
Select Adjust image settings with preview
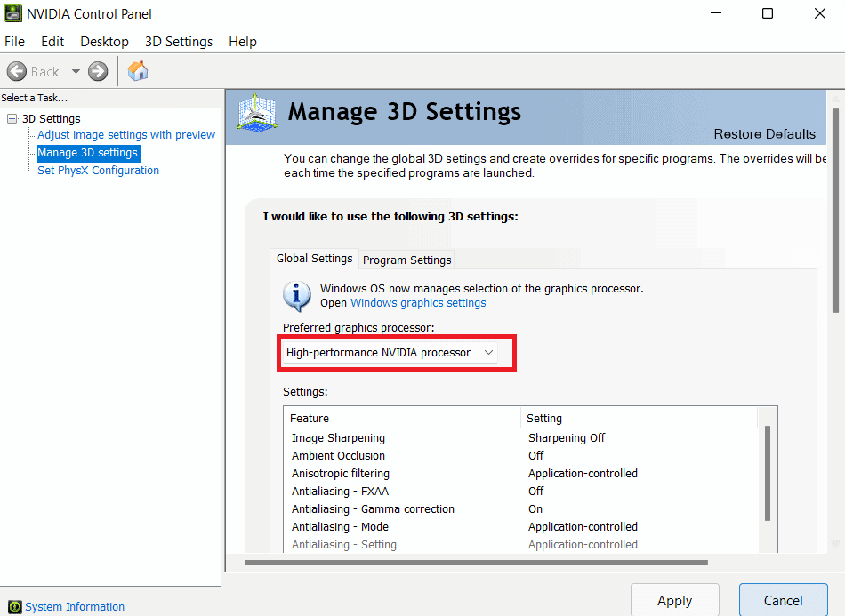point(125,134)
